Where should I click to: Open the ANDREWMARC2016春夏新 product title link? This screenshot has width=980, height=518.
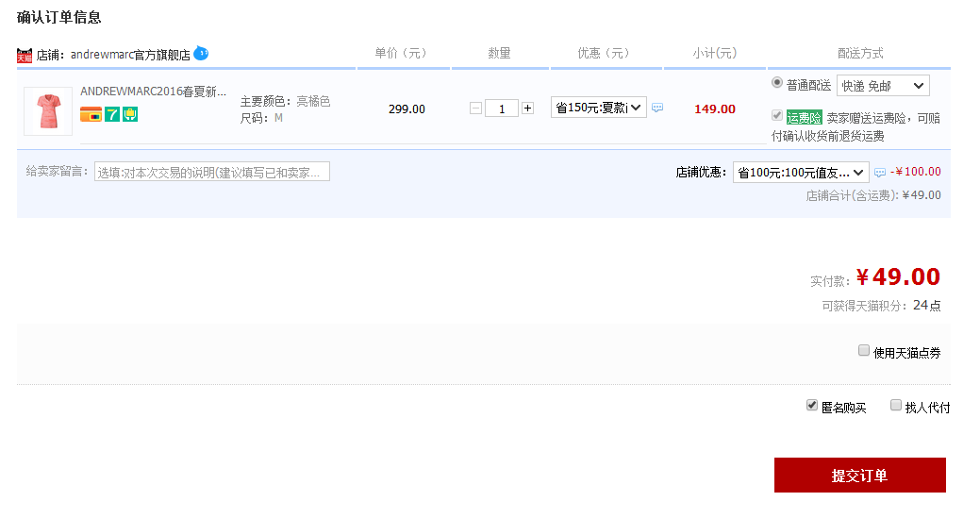pyautogui.click(x=153, y=92)
